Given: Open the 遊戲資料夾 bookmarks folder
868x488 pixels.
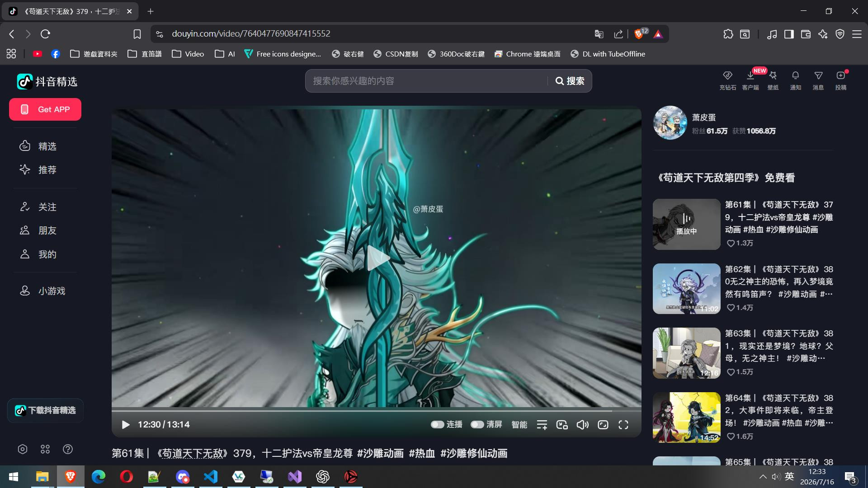Looking at the screenshot, I should click(94, 54).
